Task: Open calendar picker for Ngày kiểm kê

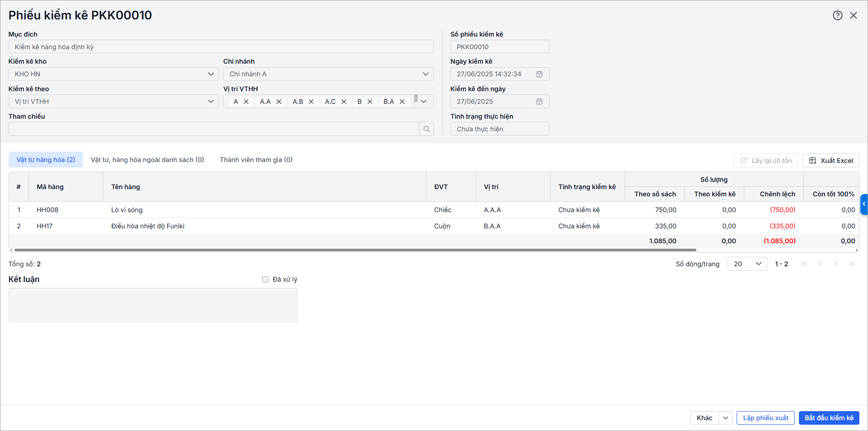Action: coord(539,74)
